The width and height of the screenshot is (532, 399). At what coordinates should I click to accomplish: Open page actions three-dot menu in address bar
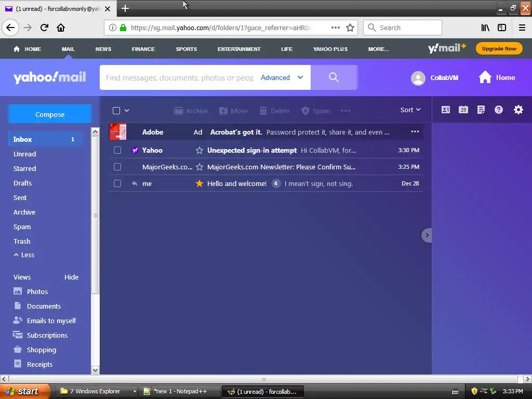tap(335, 28)
